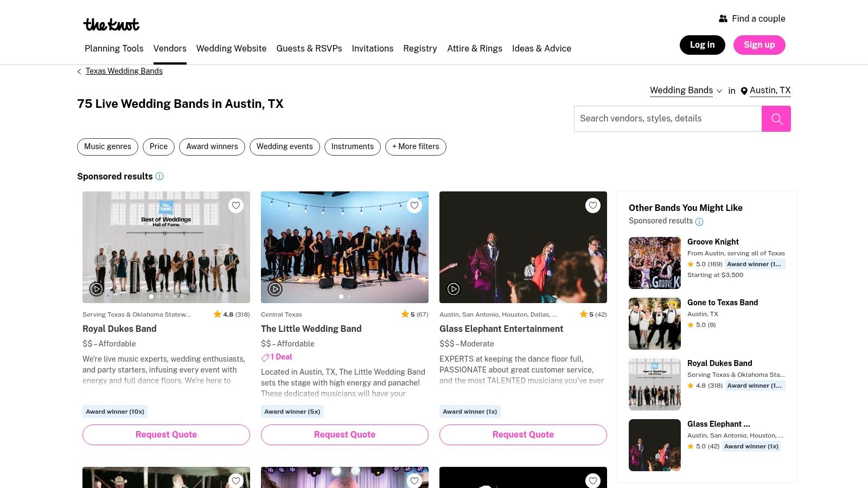Click the star rating of Glass Elephant Entertainment card
The height and width of the screenshot is (488, 868).
593,314
